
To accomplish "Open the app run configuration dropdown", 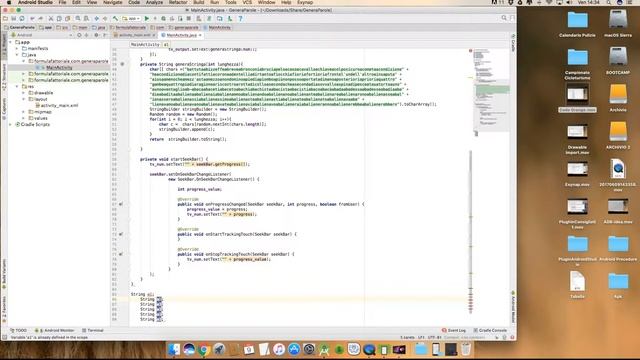I will click(131, 18).
